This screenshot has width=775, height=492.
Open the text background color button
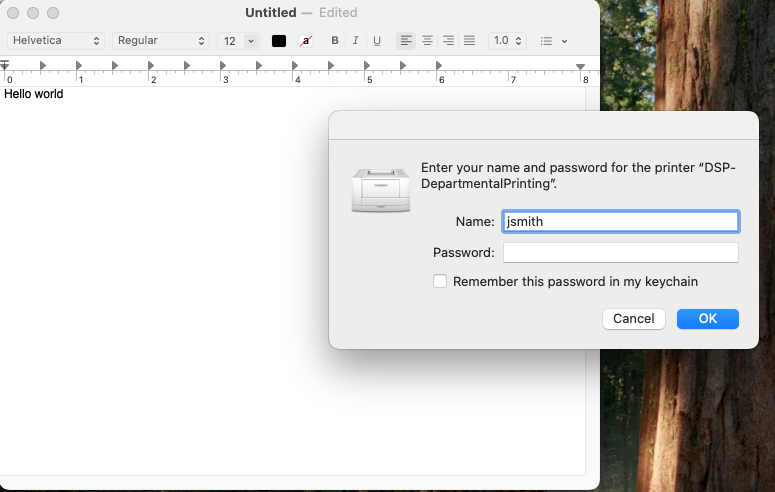point(306,41)
